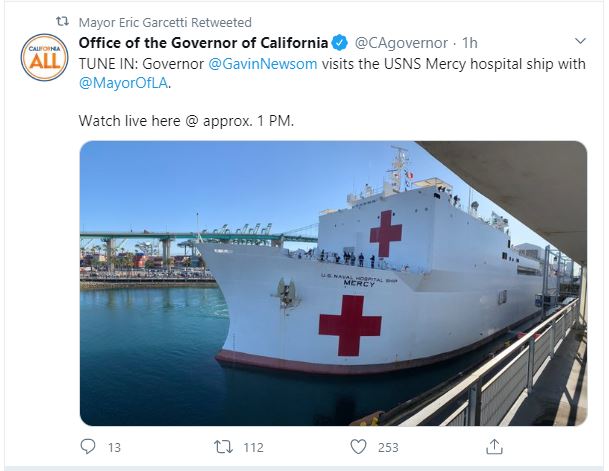Open the USNS Mercy ship photo
The image size is (609, 471).
[x=333, y=283]
